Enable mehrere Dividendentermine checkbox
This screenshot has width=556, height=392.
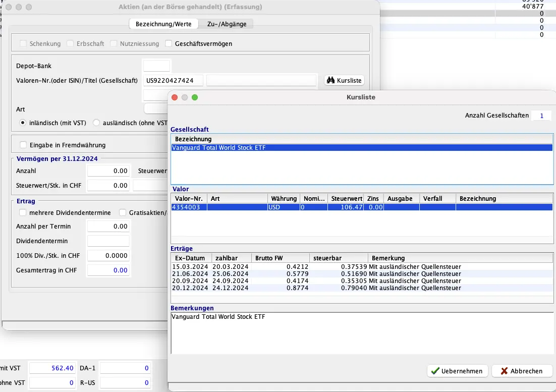pyautogui.click(x=23, y=212)
